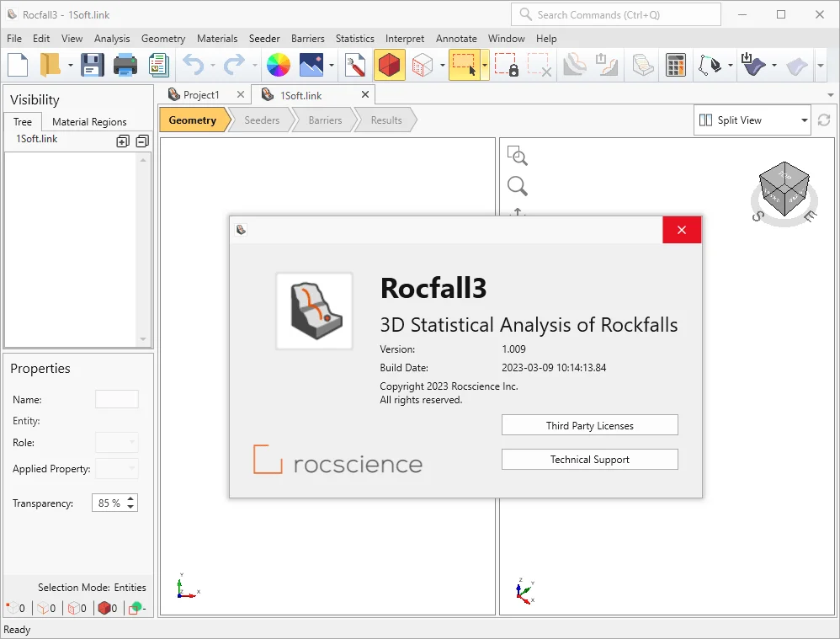Click the refresh view icon beside Split View
Viewport: 840px width, 639px height.
click(x=824, y=120)
